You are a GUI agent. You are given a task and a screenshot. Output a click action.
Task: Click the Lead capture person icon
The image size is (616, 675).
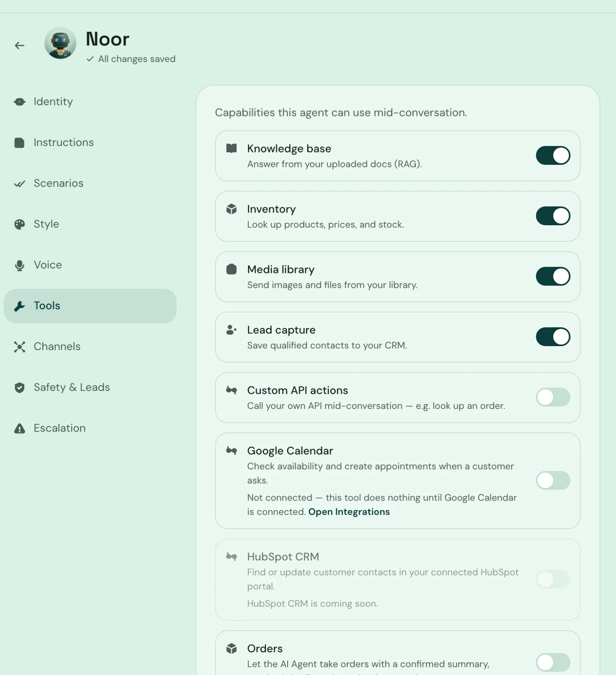(x=231, y=330)
